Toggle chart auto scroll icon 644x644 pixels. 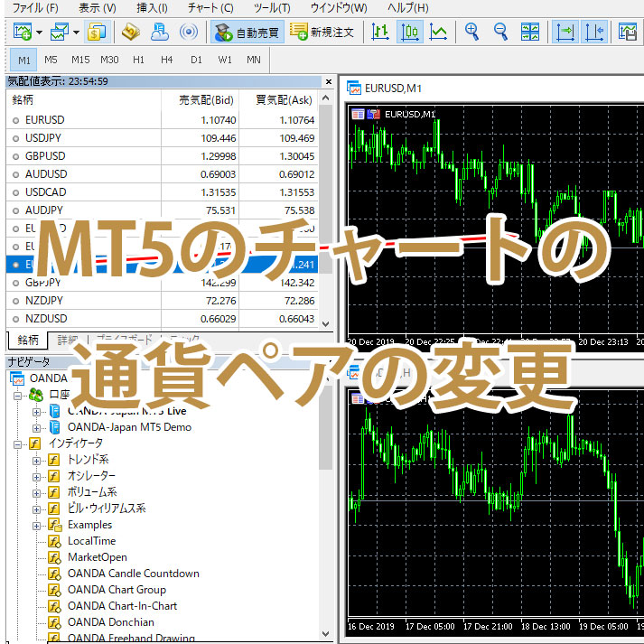click(565, 32)
